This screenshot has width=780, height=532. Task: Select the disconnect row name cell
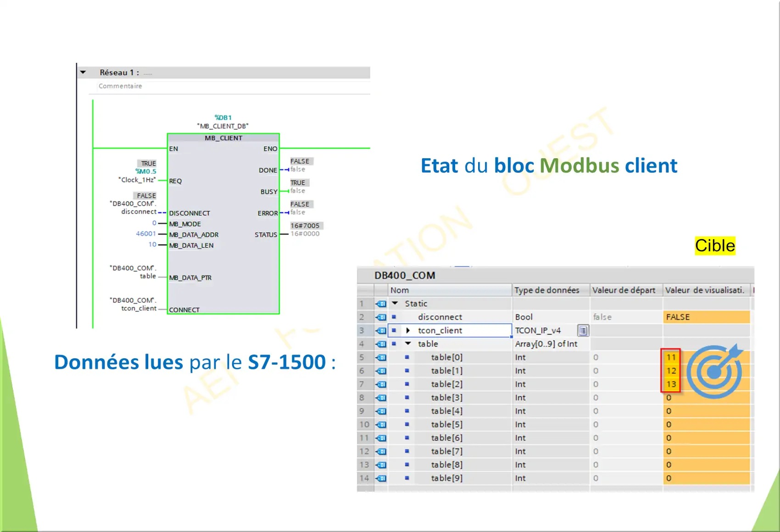(450, 317)
